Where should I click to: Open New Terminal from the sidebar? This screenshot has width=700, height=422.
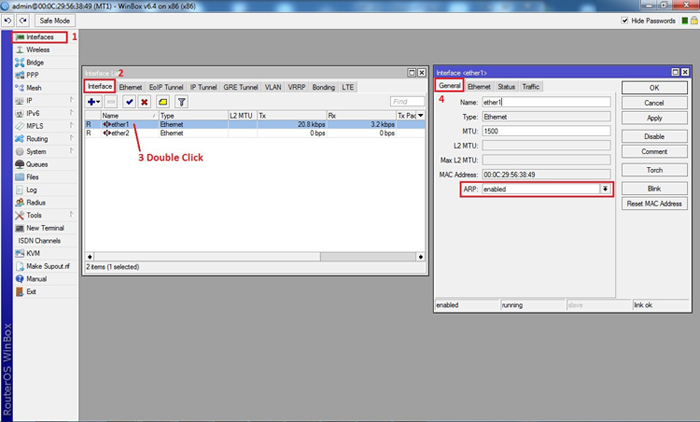point(46,228)
